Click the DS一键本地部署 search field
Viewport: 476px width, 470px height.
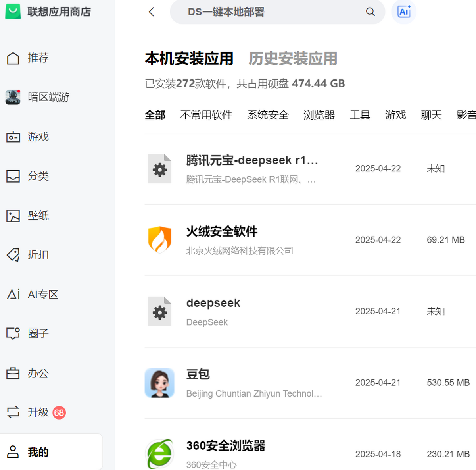(x=277, y=12)
